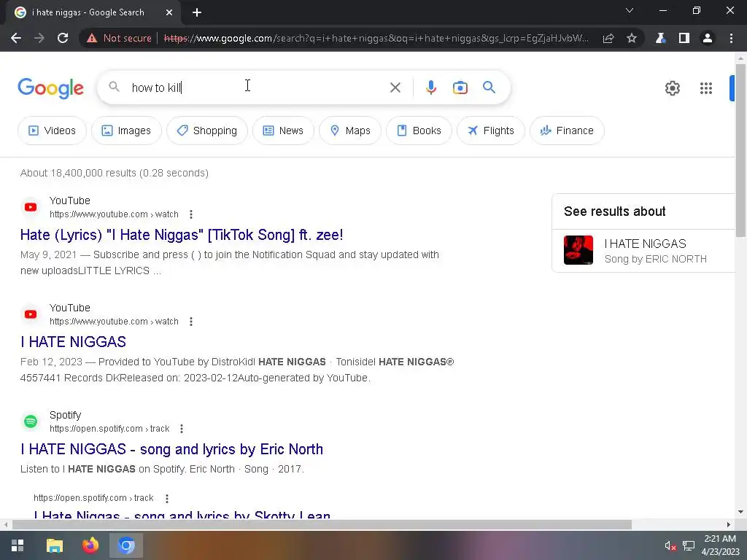This screenshot has height=560, width=747.
Task: Click the browser forward arrow
Action: tap(39, 38)
